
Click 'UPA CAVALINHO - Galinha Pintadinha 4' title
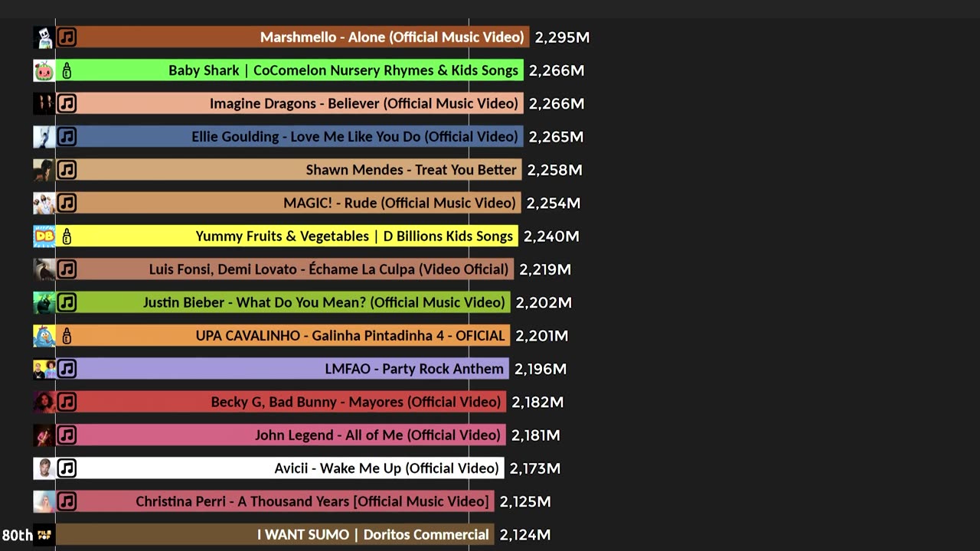350,336
